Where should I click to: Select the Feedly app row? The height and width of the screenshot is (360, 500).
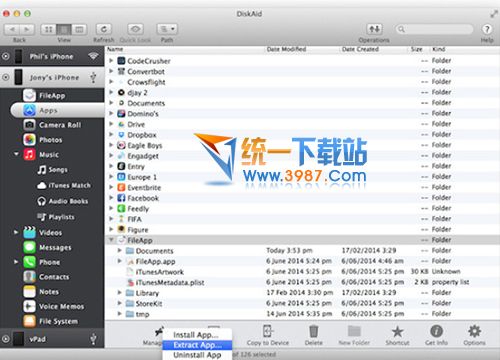(302, 209)
